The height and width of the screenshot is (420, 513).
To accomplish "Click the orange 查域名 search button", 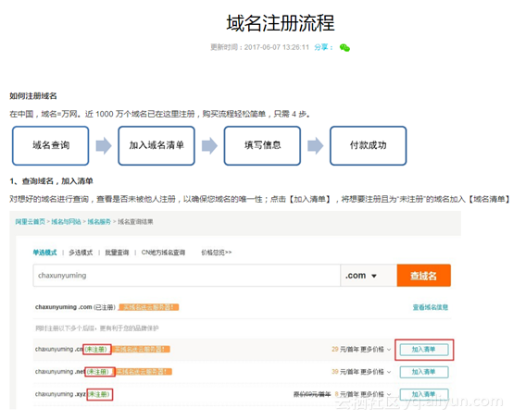I will pos(424,276).
